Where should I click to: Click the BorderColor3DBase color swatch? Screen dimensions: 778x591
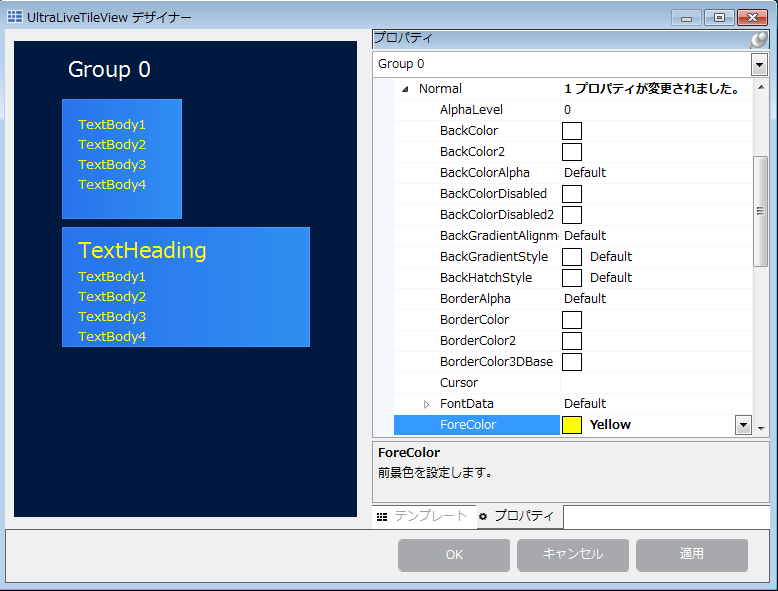coord(572,362)
